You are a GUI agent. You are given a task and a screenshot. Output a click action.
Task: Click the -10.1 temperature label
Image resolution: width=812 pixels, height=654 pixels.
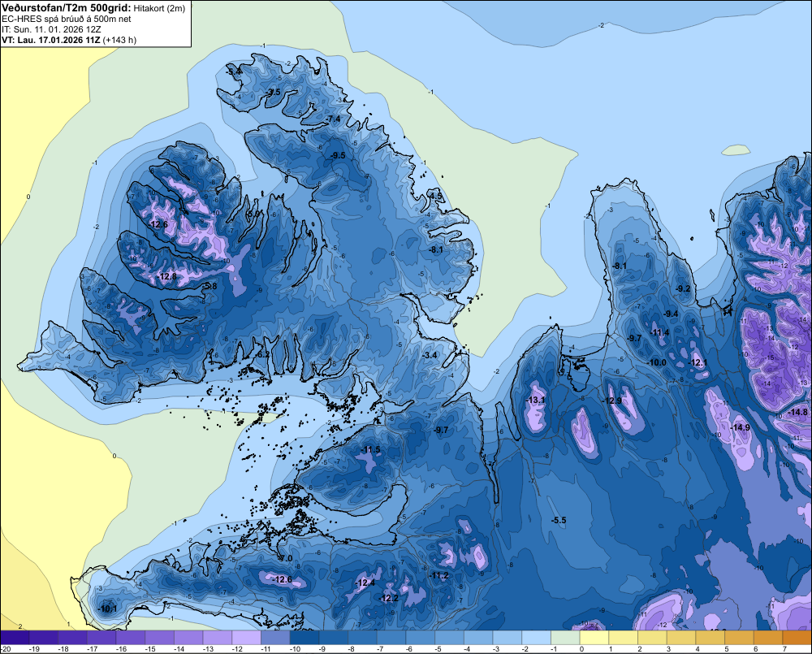click(107, 609)
